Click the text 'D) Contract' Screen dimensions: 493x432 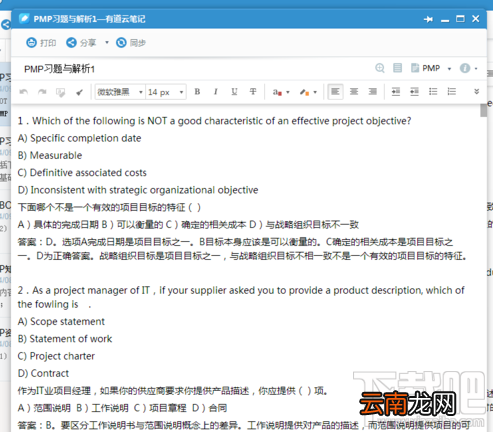tap(43, 373)
